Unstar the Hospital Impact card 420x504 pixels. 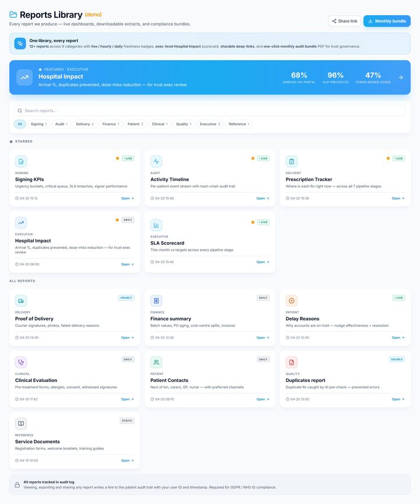[117, 220]
